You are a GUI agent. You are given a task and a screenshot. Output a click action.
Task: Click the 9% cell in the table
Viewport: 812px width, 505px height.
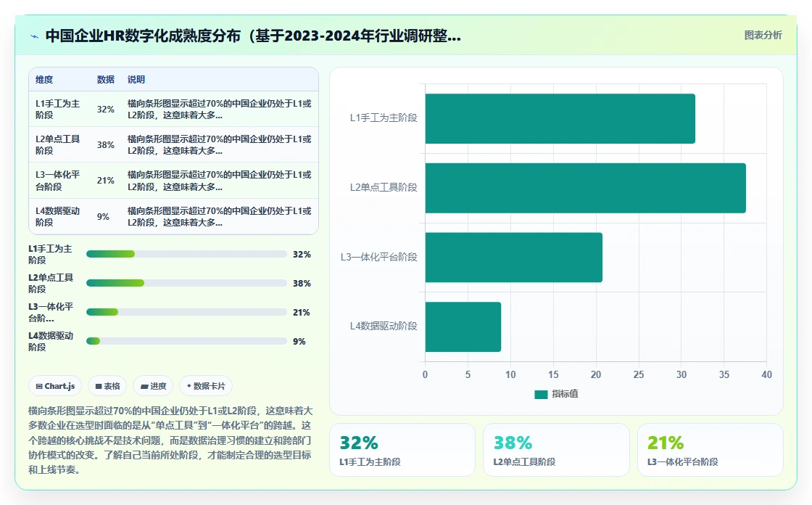103,217
